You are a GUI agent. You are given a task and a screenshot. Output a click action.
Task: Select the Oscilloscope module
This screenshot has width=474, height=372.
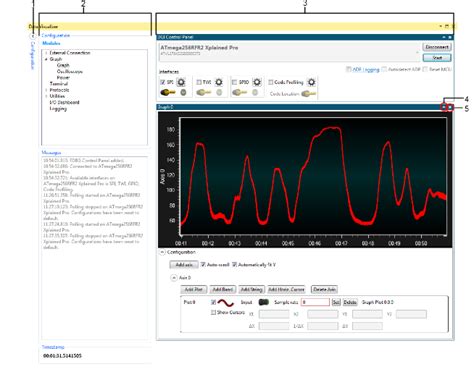pos(70,71)
